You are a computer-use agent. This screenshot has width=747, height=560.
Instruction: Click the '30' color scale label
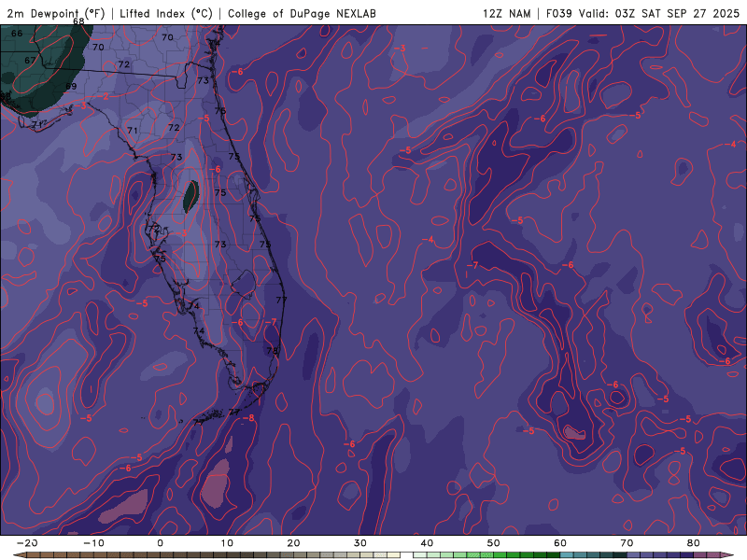pyautogui.click(x=360, y=543)
